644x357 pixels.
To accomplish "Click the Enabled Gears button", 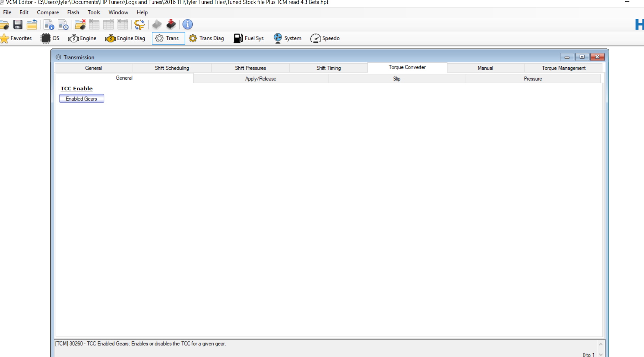I will pyautogui.click(x=82, y=99).
